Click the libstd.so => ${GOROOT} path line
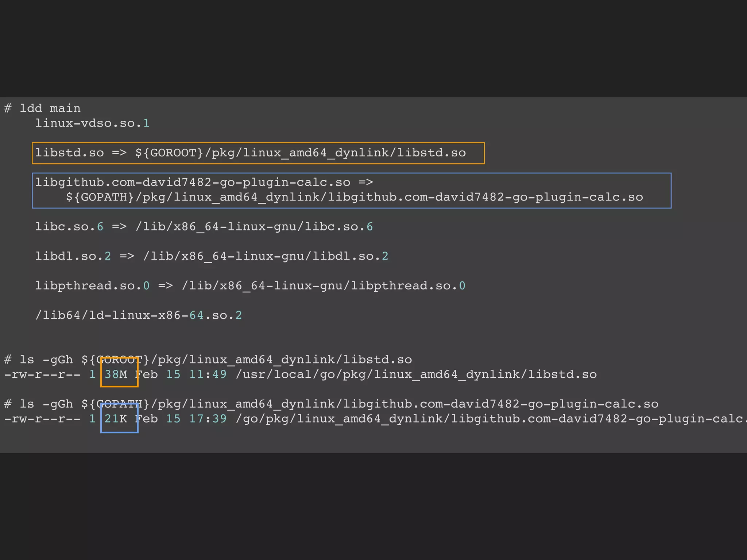The image size is (747, 560). pos(251,153)
